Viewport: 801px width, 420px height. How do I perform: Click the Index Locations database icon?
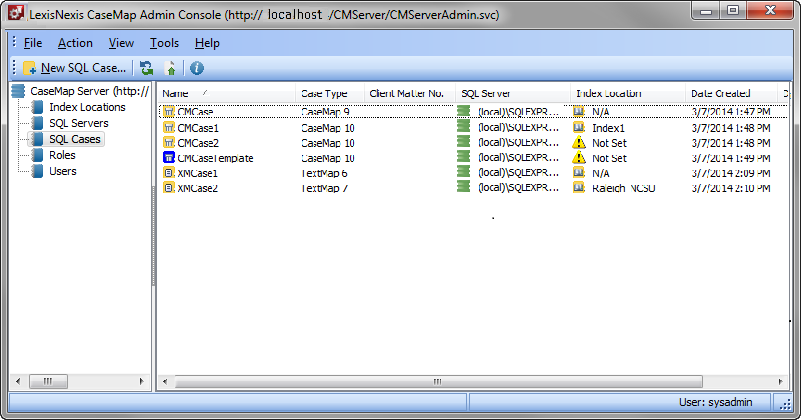coord(37,107)
